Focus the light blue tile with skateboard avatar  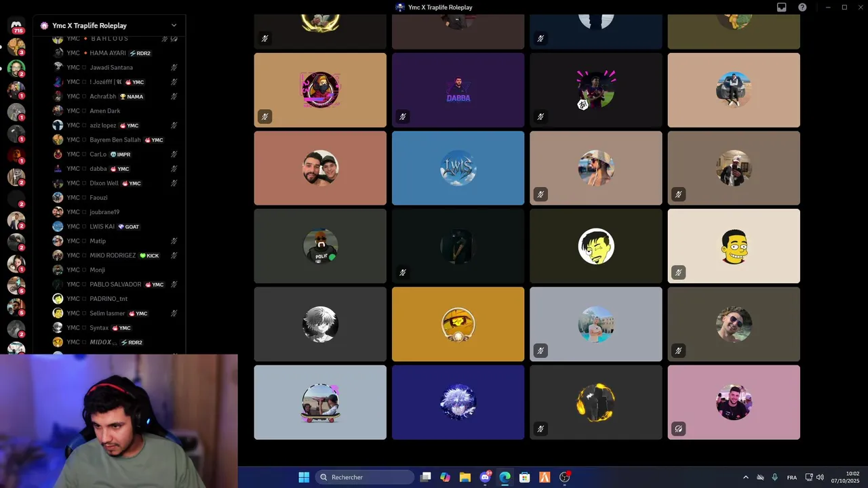click(x=320, y=403)
